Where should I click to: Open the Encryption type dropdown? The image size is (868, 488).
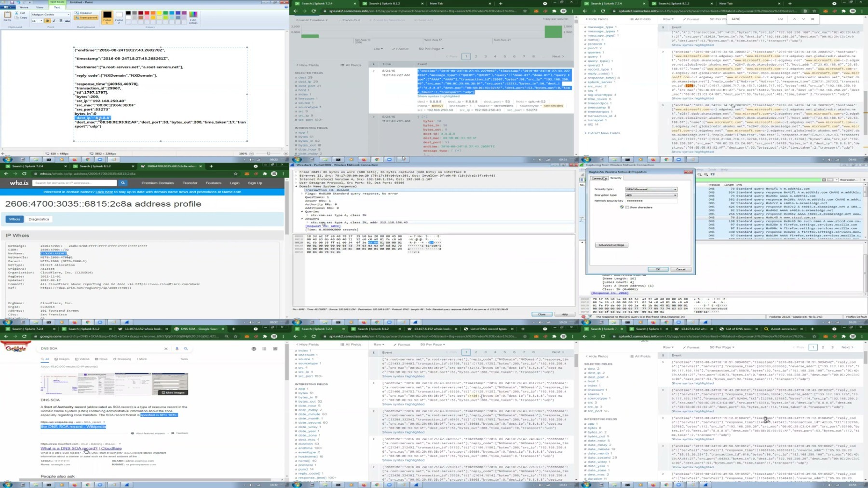[x=651, y=195]
